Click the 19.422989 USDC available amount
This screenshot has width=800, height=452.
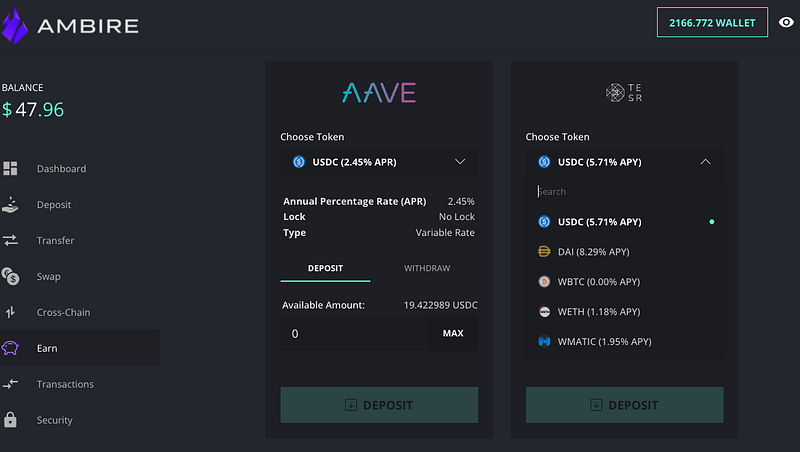click(440, 305)
